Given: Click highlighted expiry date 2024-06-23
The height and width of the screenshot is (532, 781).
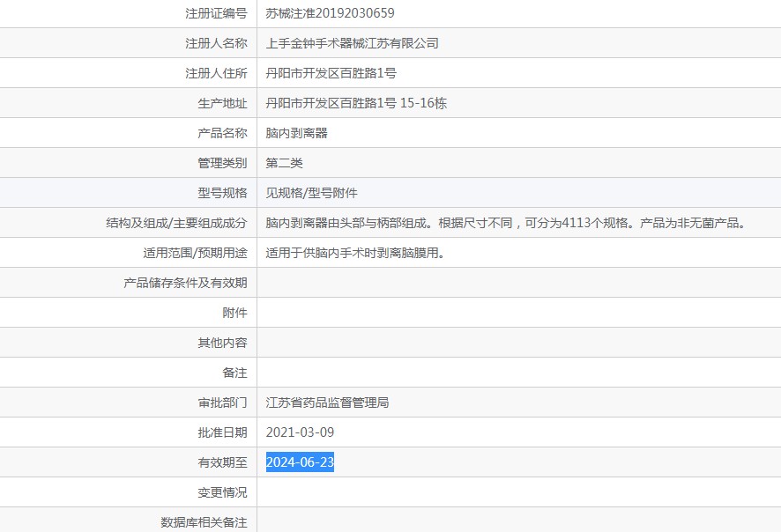Looking at the screenshot, I should pyautogui.click(x=300, y=462).
